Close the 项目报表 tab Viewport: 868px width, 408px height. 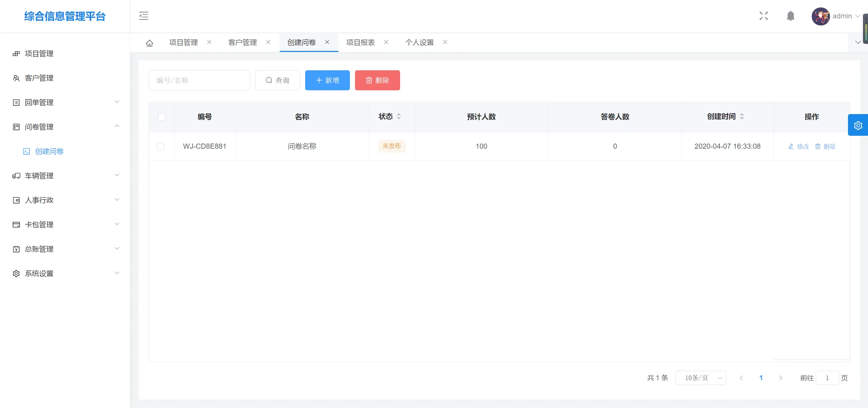pyautogui.click(x=386, y=42)
